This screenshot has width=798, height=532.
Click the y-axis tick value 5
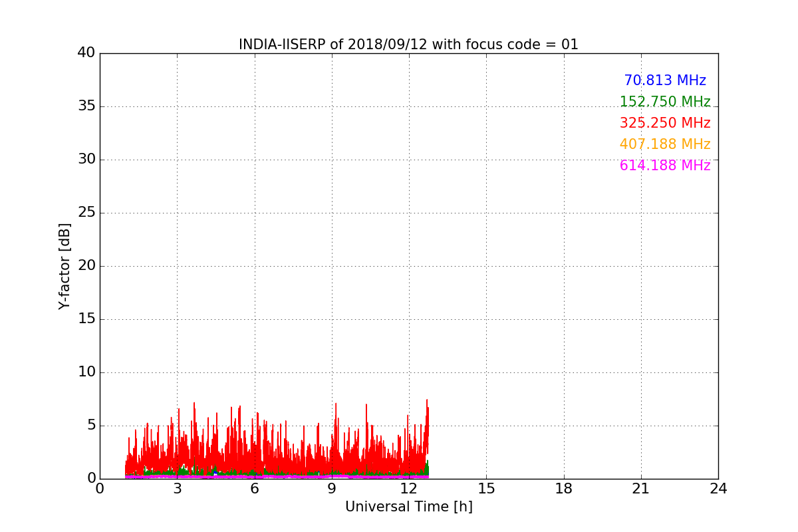coord(91,426)
